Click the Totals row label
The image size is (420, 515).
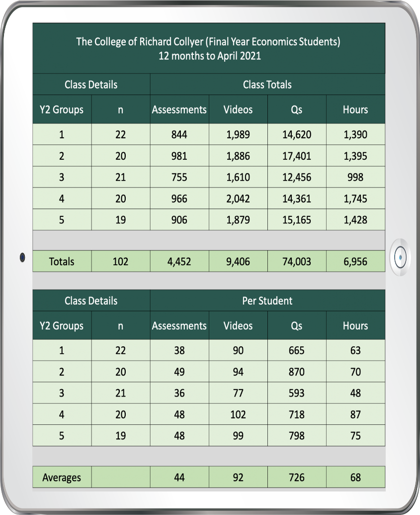tap(62, 261)
